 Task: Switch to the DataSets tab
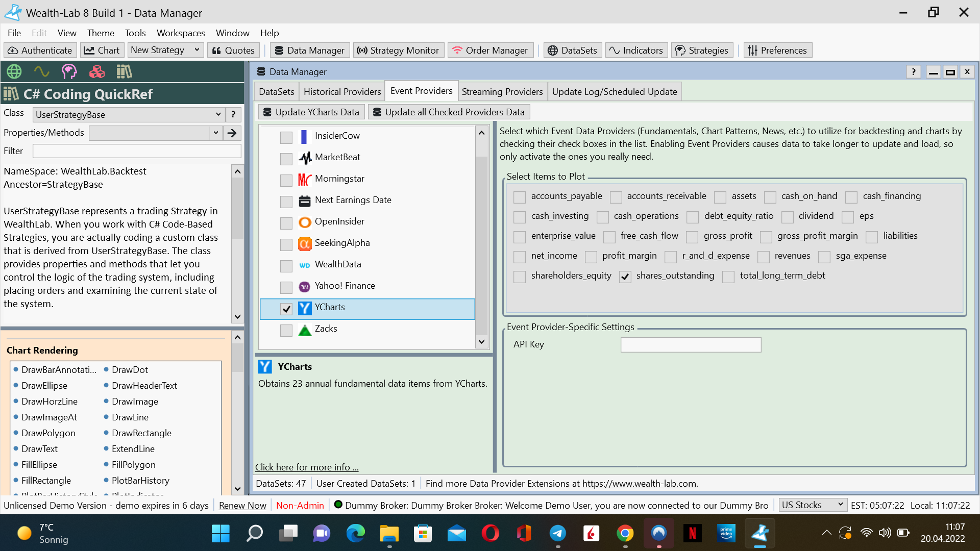(277, 92)
